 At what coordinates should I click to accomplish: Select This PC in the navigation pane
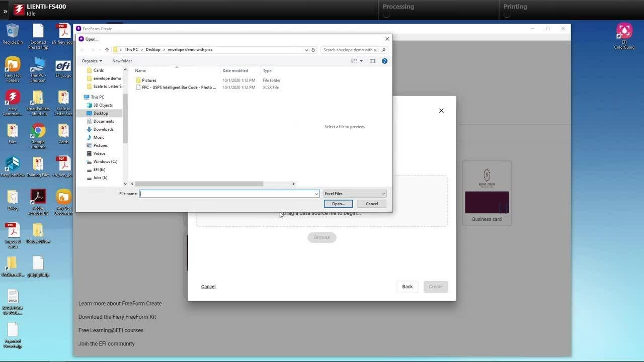98,97
